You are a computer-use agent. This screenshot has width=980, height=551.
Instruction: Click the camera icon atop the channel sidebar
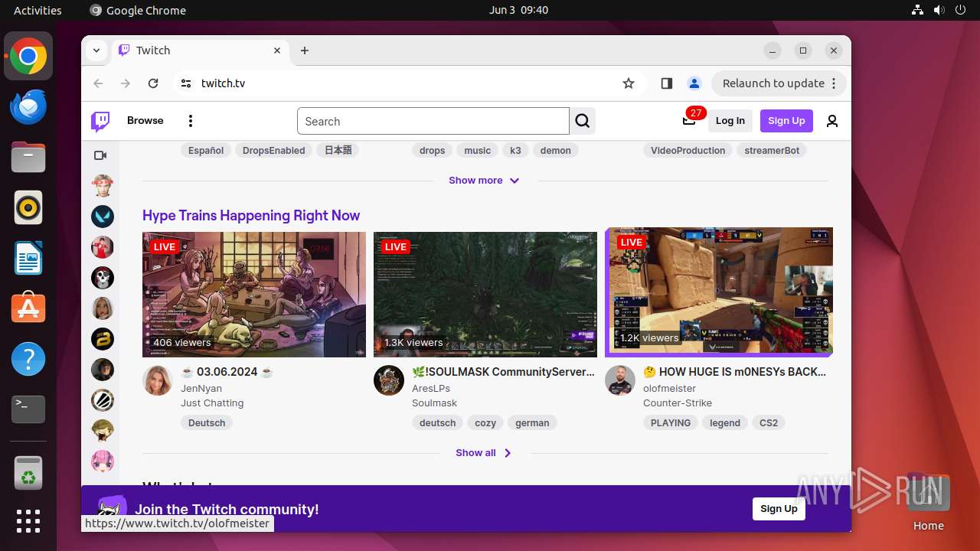(x=100, y=155)
